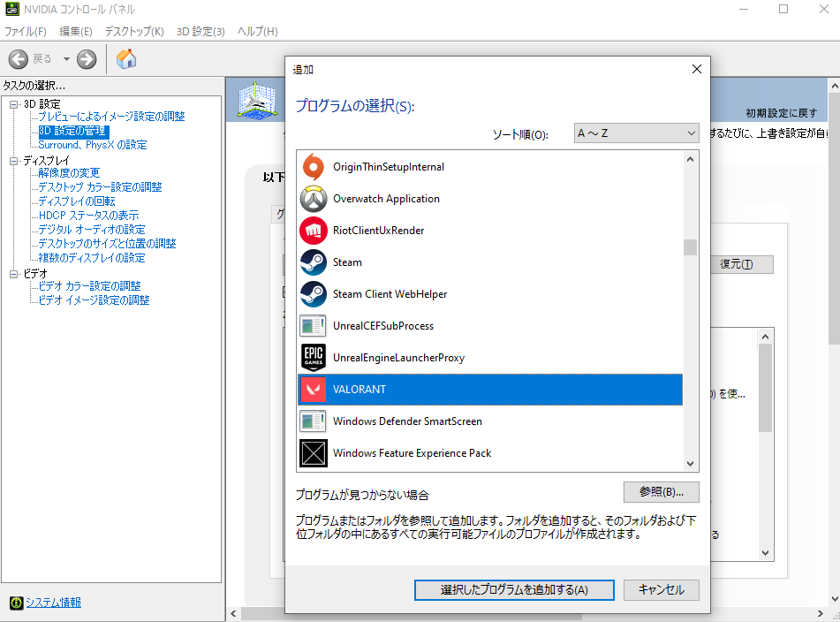Click 選択したプログラムを追加する(A) button
The image size is (840, 622).
tap(514, 590)
